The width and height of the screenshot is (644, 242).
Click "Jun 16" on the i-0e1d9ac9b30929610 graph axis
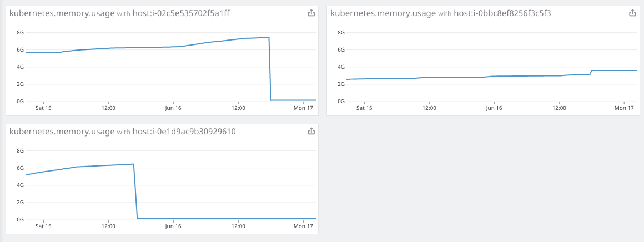[x=173, y=226]
